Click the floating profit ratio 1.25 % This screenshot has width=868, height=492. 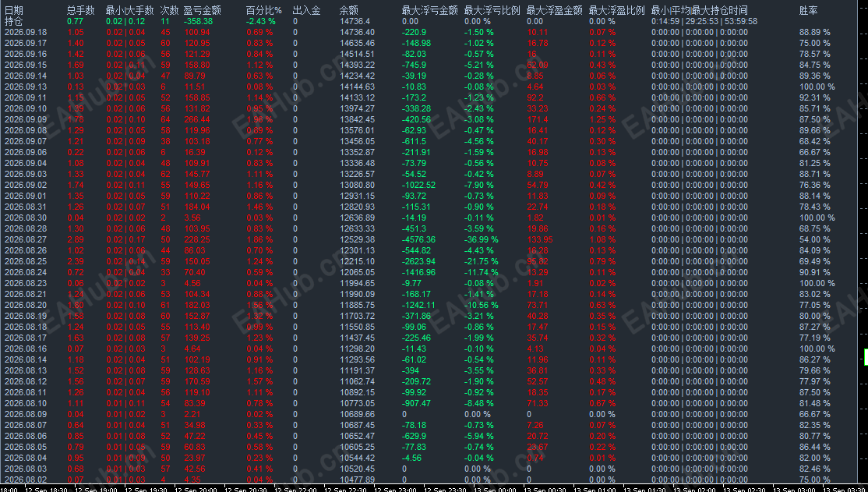pos(602,119)
